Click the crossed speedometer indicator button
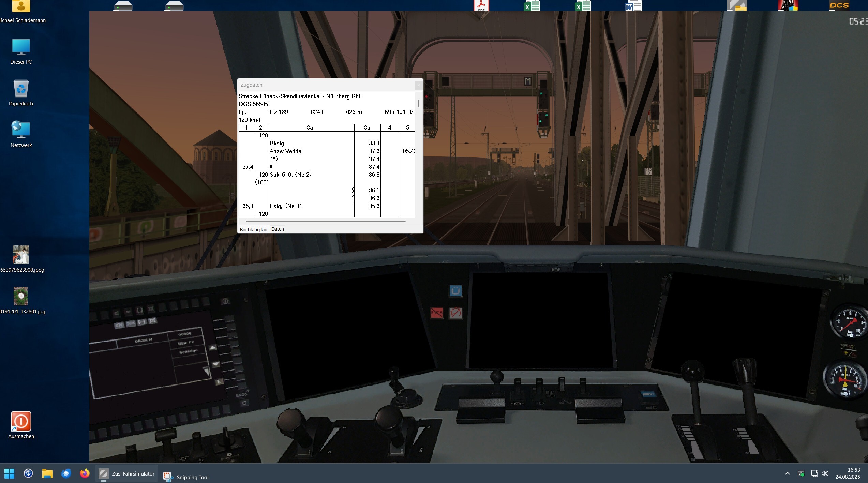This screenshot has height=483, width=868. tap(456, 313)
